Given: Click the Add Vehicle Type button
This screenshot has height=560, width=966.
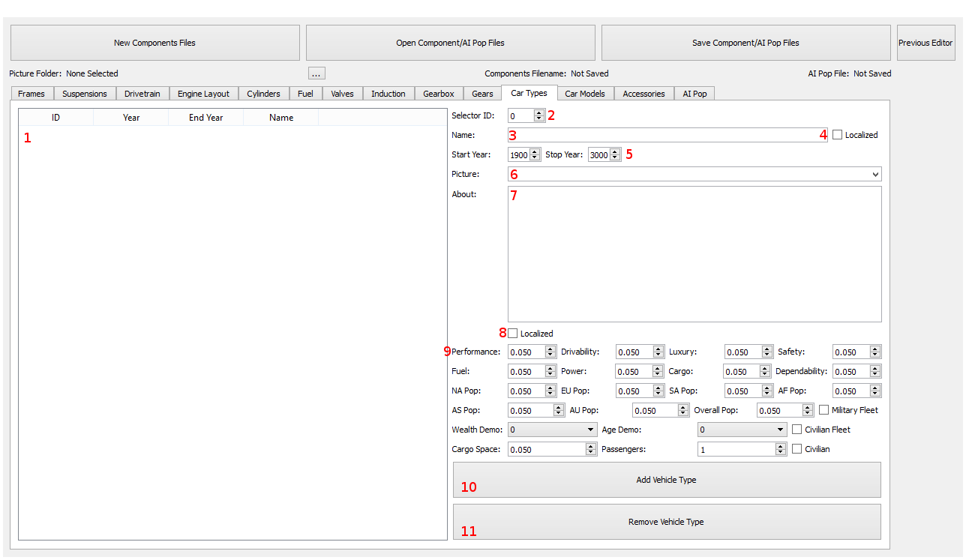Looking at the screenshot, I should [666, 480].
